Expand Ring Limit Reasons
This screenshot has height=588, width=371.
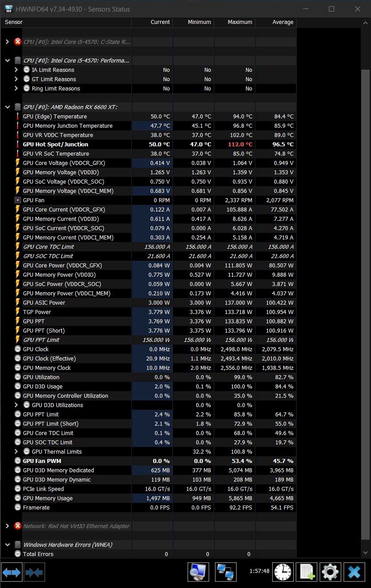tap(16, 88)
